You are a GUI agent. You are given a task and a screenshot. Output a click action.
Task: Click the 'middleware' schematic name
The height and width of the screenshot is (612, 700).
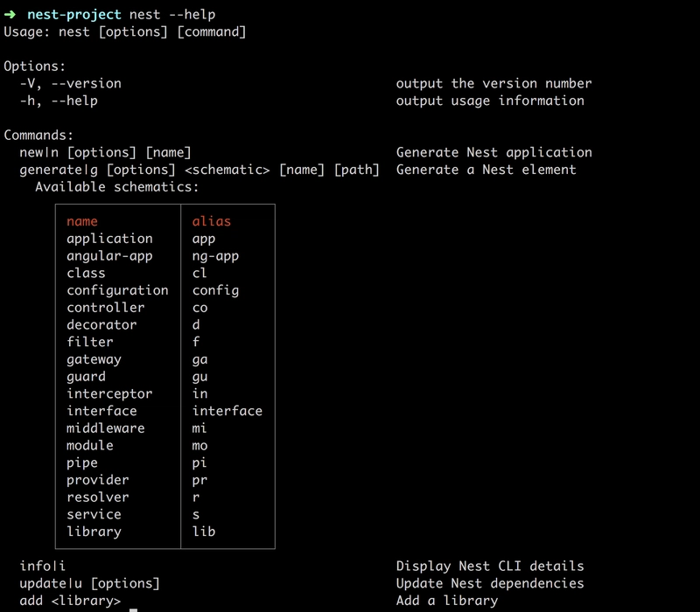(x=106, y=428)
